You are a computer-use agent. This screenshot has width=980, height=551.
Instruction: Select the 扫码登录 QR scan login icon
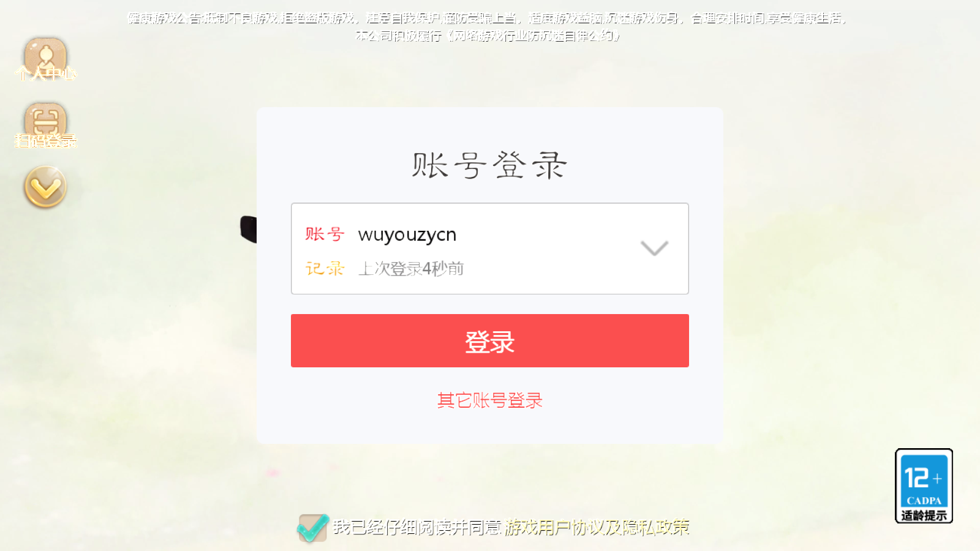pos(45,125)
